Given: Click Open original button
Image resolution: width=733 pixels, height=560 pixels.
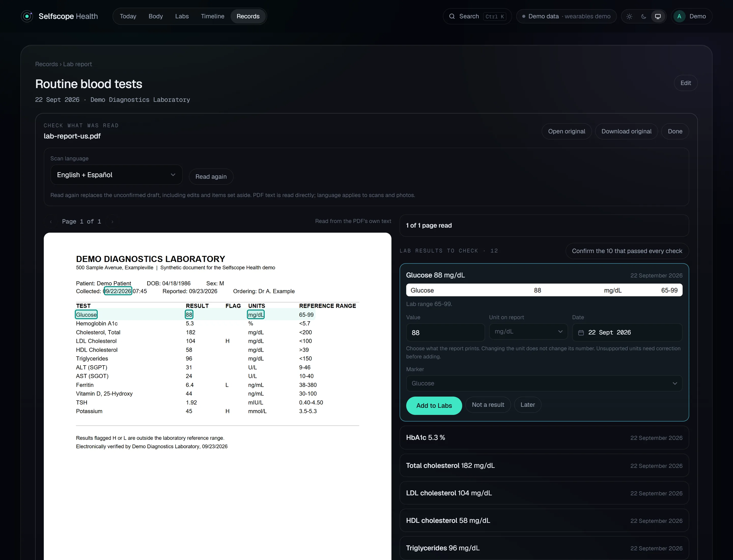Looking at the screenshot, I should pos(566,131).
